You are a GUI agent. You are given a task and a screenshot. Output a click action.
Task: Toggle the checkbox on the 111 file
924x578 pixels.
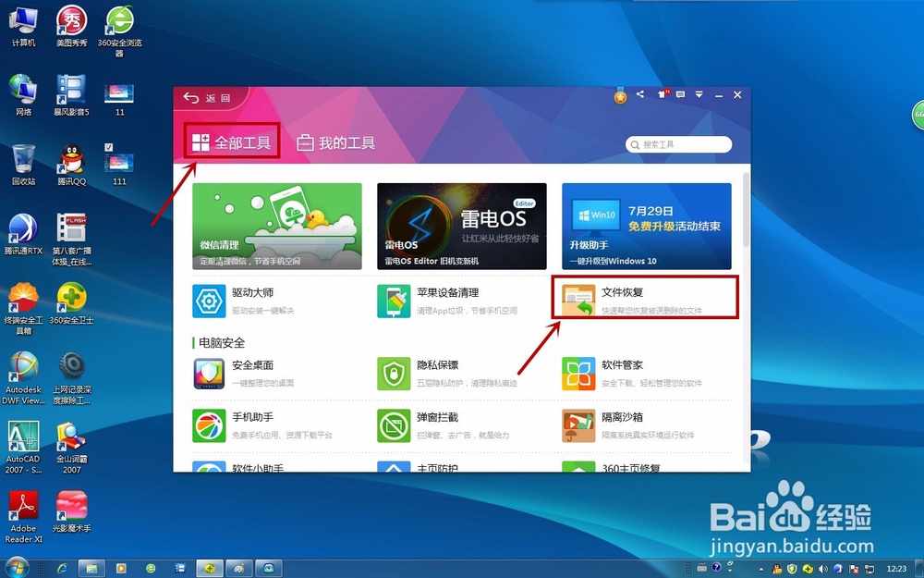coord(108,147)
